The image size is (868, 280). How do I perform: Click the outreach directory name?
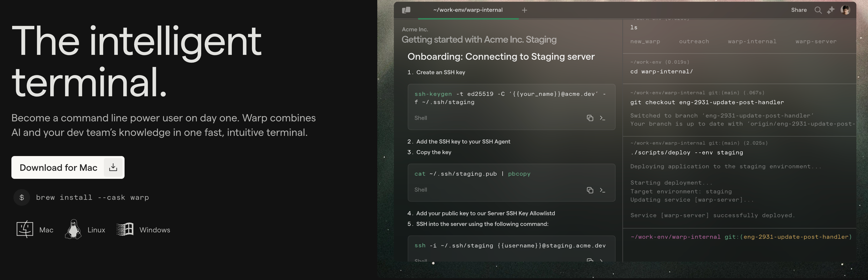pyautogui.click(x=694, y=41)
